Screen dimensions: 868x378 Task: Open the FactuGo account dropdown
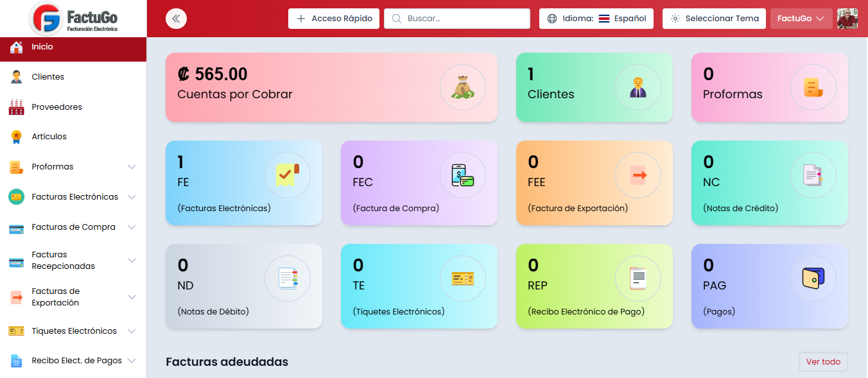click(801, 19)
